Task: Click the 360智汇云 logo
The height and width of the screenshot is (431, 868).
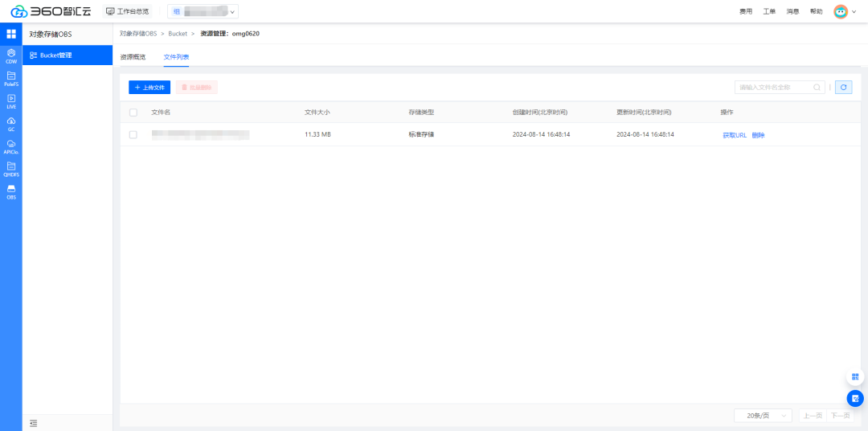Action: [51, 11]
